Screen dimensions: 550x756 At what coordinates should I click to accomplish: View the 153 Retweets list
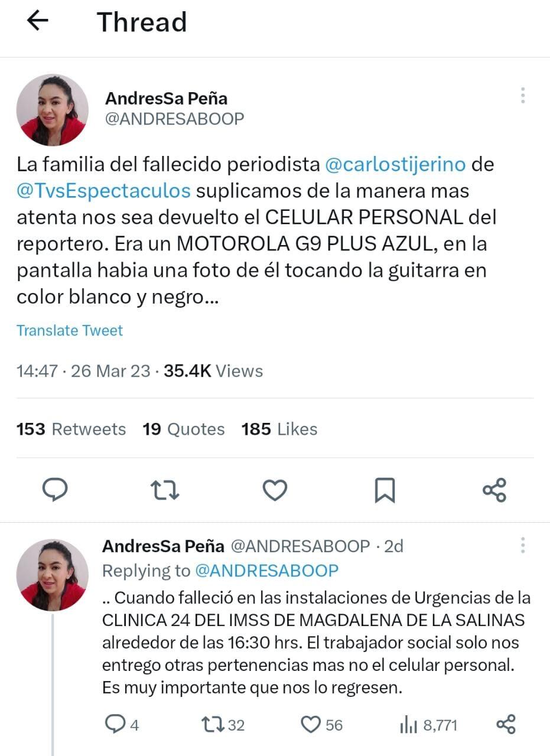click(71, 429)
